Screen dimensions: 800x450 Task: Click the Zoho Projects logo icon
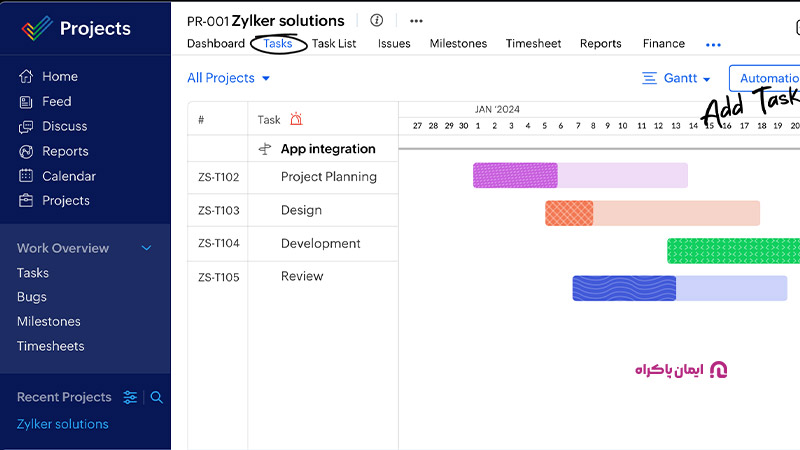point(37,28)
